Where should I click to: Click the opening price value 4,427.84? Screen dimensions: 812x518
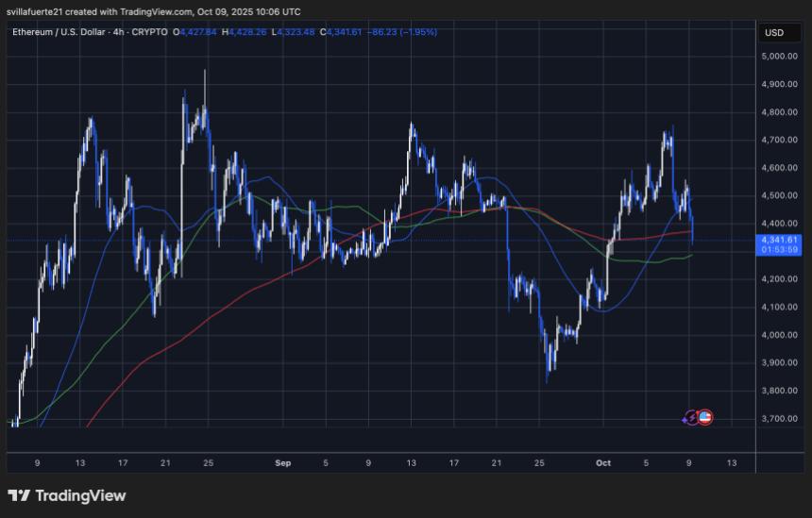(196, 32)
